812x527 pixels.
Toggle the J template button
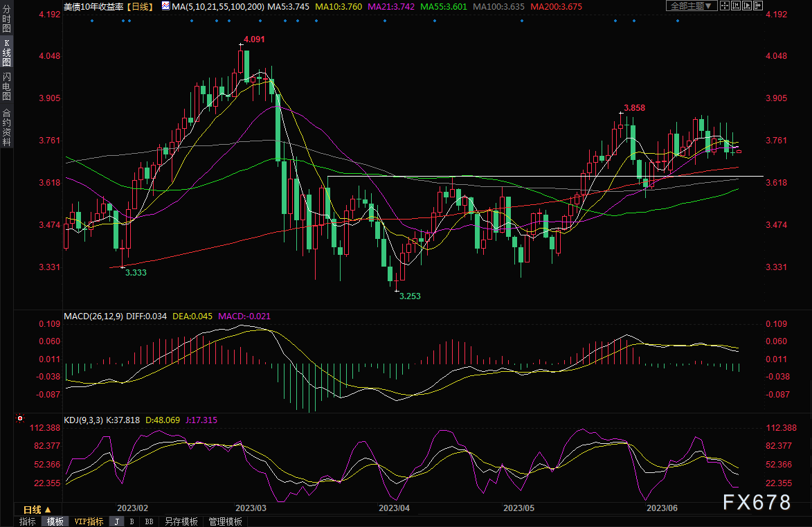[x=116, y=521]
